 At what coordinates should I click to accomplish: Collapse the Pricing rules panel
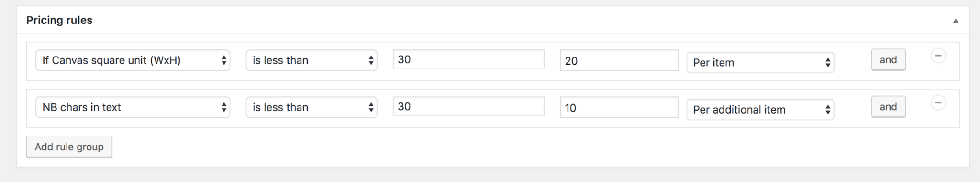pos(955,21)
